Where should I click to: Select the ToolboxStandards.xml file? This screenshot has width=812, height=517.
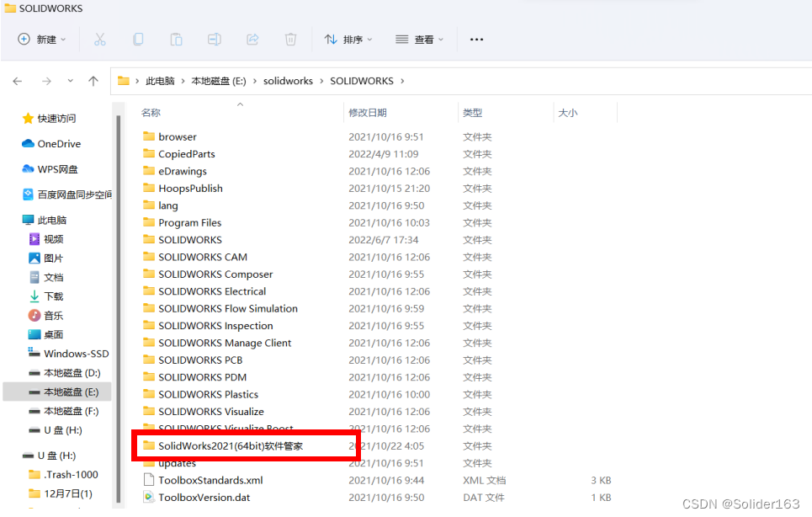(x=210, y=480)
